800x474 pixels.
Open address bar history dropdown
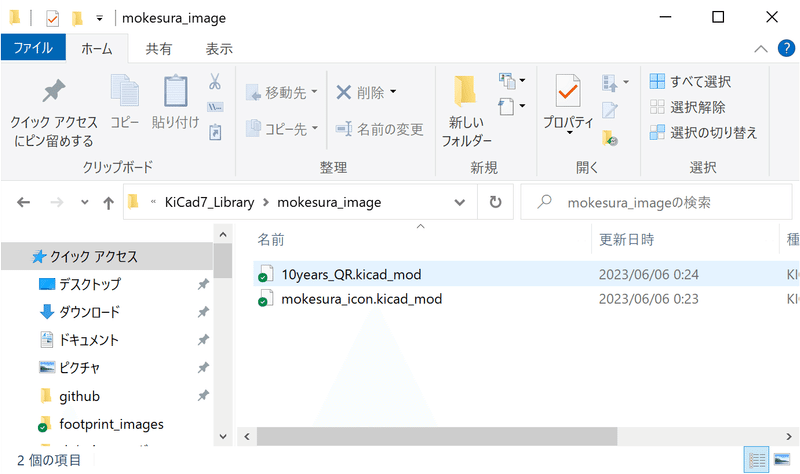click(460, 203)
